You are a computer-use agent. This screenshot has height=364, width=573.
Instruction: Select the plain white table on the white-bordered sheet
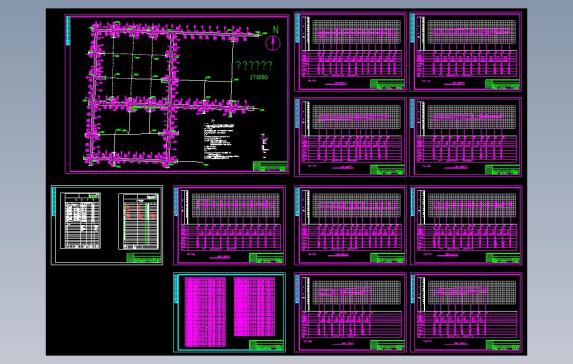pyautogui.click(x=80, y=221)
